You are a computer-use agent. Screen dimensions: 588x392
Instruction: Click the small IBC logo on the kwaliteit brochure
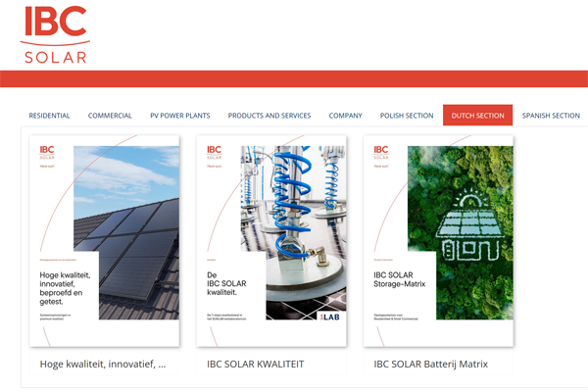(x=214, y=152)
